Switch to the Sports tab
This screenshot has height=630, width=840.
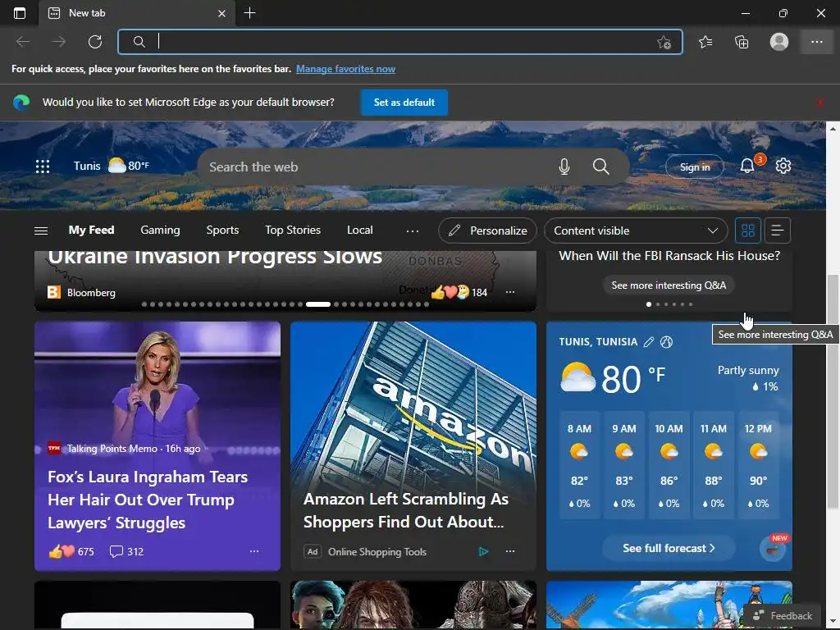point(222,230)
